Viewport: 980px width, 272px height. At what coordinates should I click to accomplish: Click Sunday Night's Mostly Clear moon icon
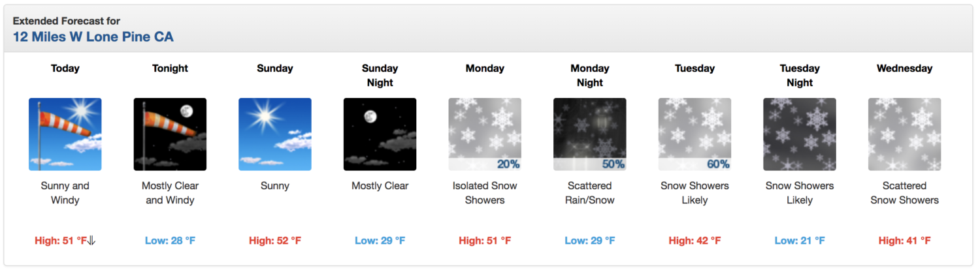coord(380,134)
